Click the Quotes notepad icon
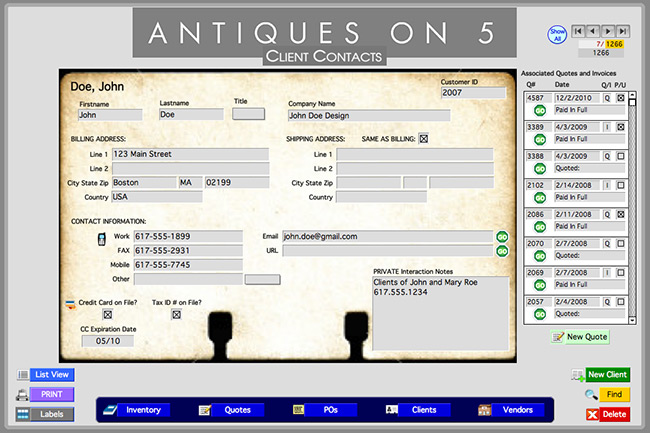 pyautogui.click(x=204, y=410)
